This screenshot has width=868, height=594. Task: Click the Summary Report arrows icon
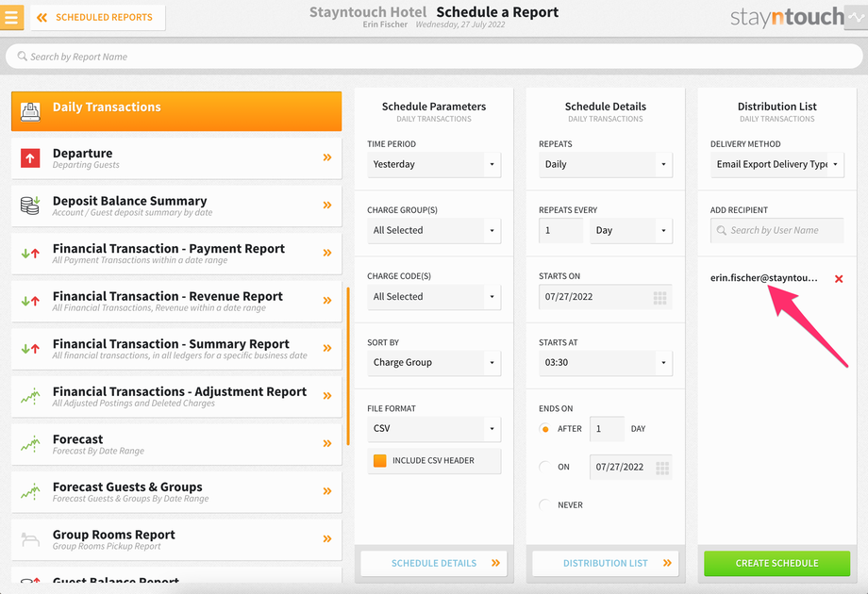tap(30, 349)
